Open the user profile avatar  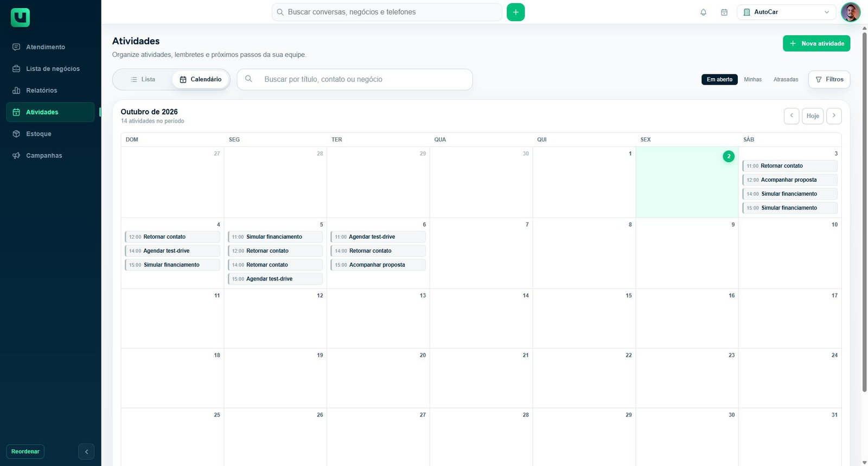tap(850, 12)
